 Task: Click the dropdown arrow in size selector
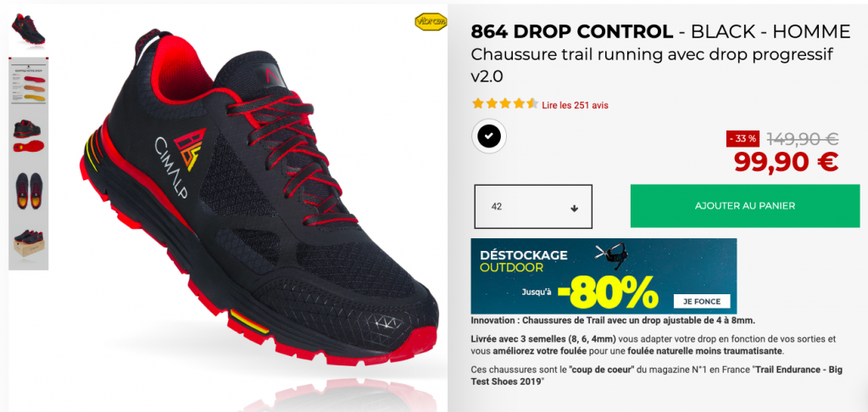(574, 209)
